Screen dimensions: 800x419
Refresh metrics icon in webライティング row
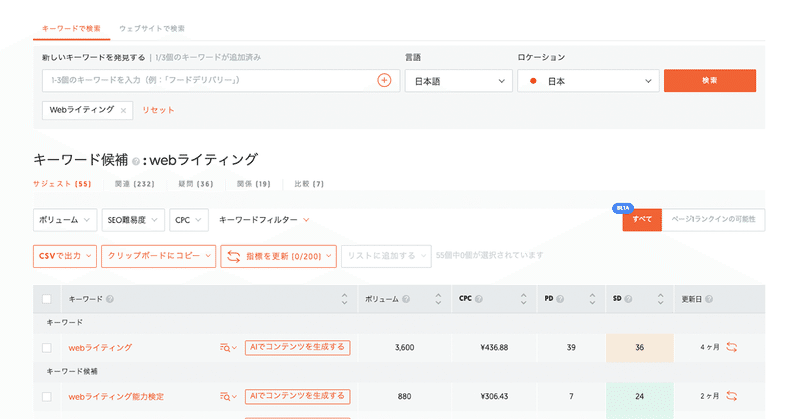[732, 347]
